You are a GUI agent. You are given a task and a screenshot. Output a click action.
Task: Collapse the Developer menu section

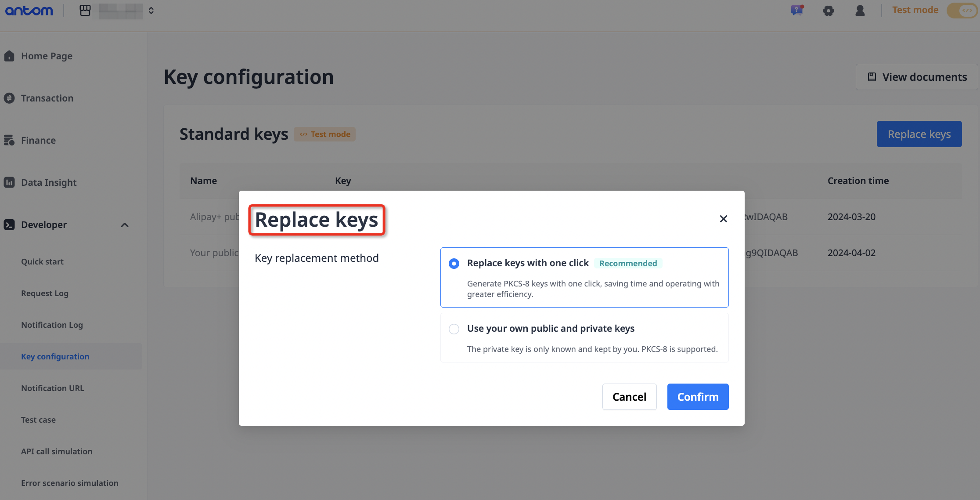(125, 225)
